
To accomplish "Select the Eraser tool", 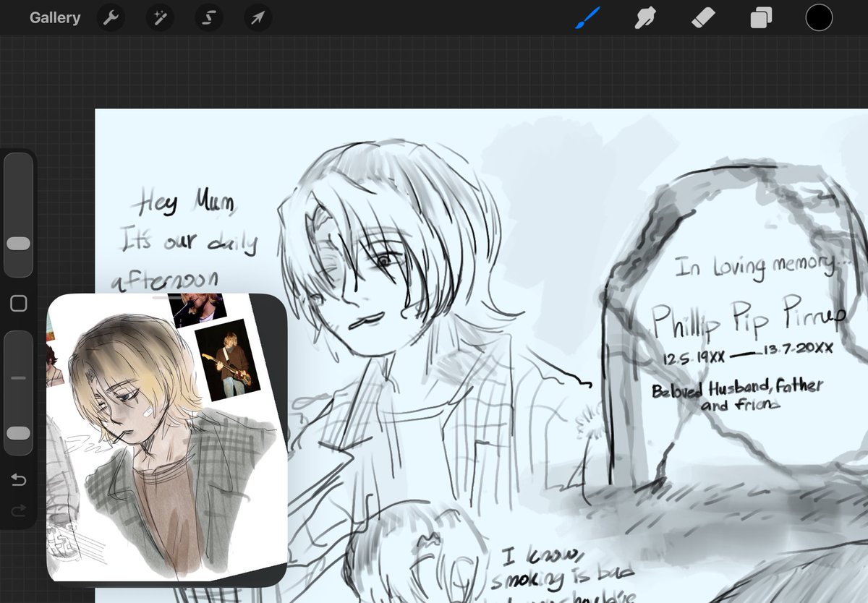I will click(702, 17).
